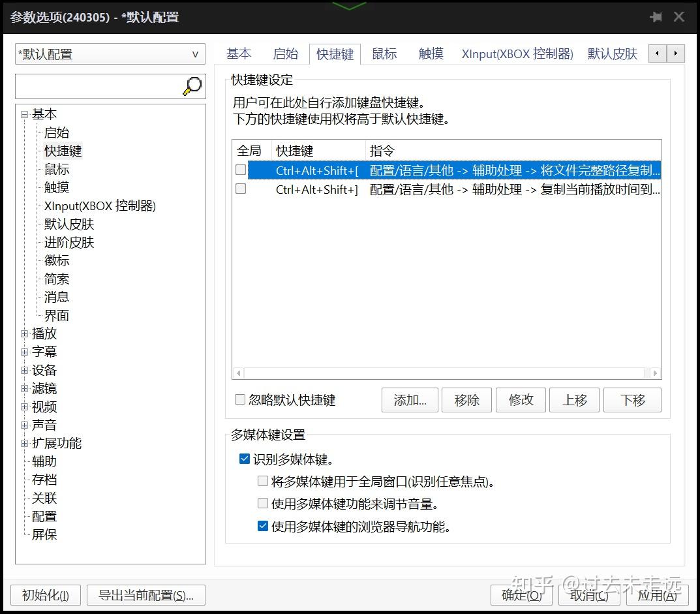
Task: Expand the 视频 tree node
Action: coord(24,407)
